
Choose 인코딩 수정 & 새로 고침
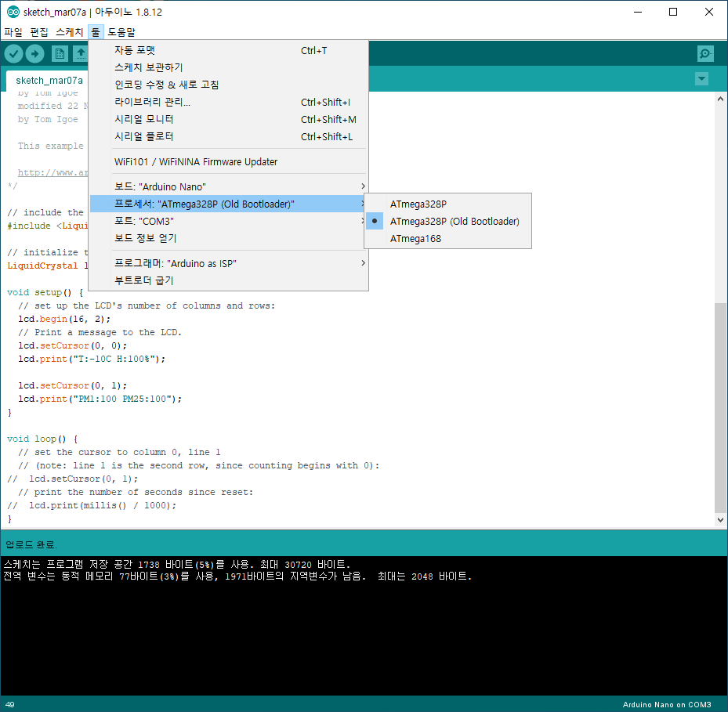coord(228,85)
